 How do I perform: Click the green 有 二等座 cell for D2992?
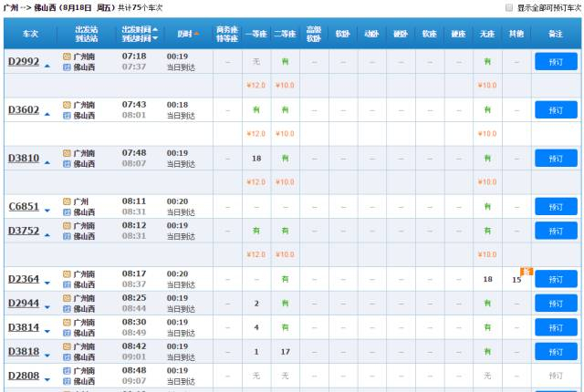coord(286,62)
